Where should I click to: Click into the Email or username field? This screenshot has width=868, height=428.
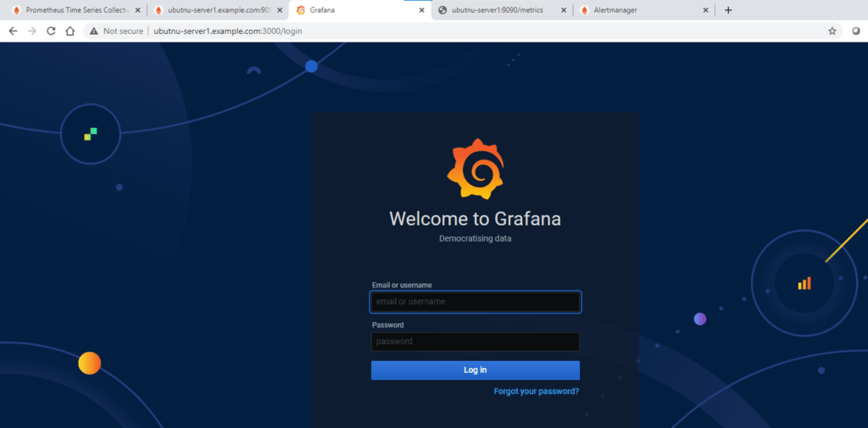pyautogui.click(x=476, y=302)
